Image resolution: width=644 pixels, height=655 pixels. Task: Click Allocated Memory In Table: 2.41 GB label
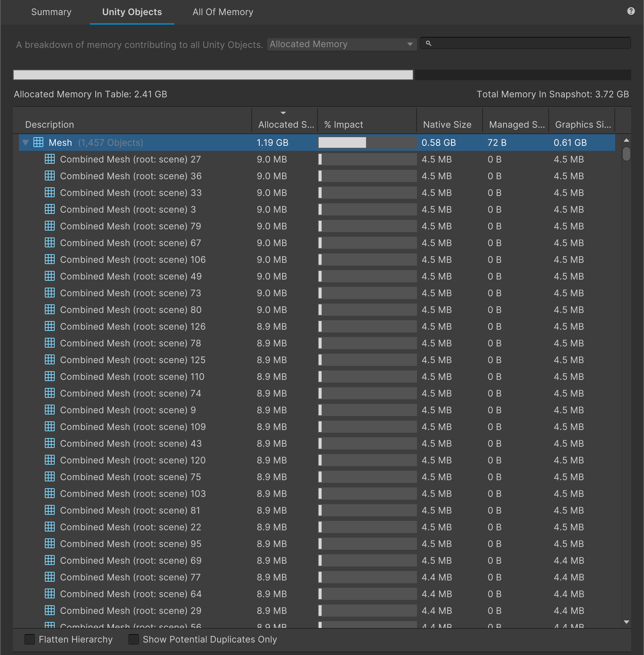[90, 94]
